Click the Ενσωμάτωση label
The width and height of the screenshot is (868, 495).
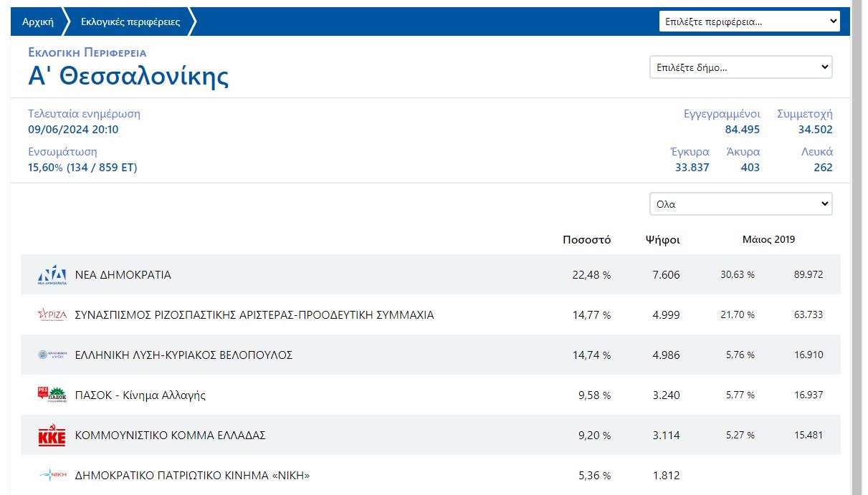tap(62, 151)
